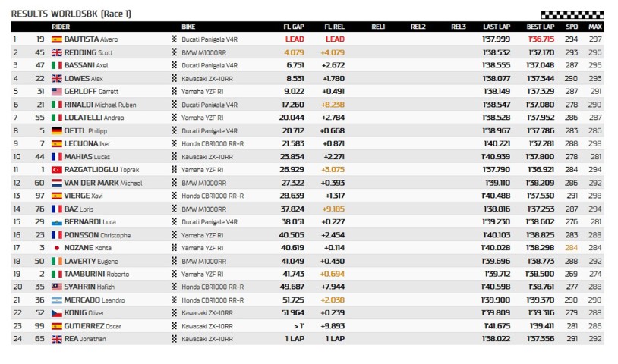Click the Malaysian flag next to Syahrin
618x364 pixels.
(x=56, y=287)
